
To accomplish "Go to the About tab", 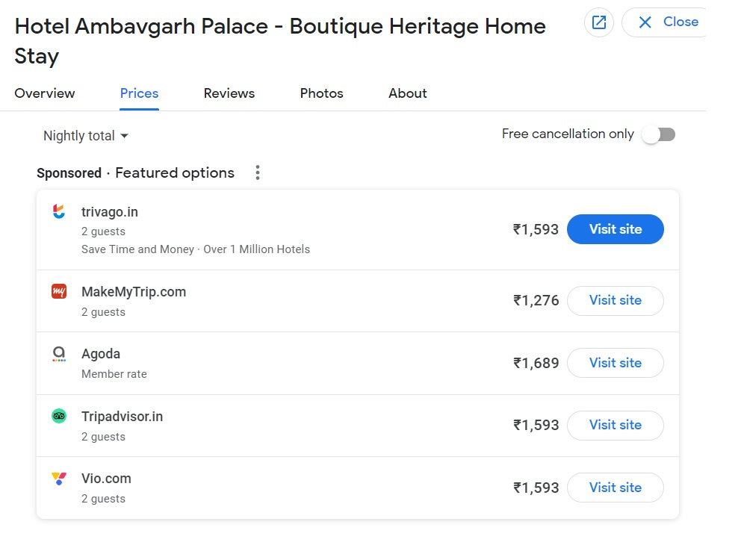I will coord(408,93).
